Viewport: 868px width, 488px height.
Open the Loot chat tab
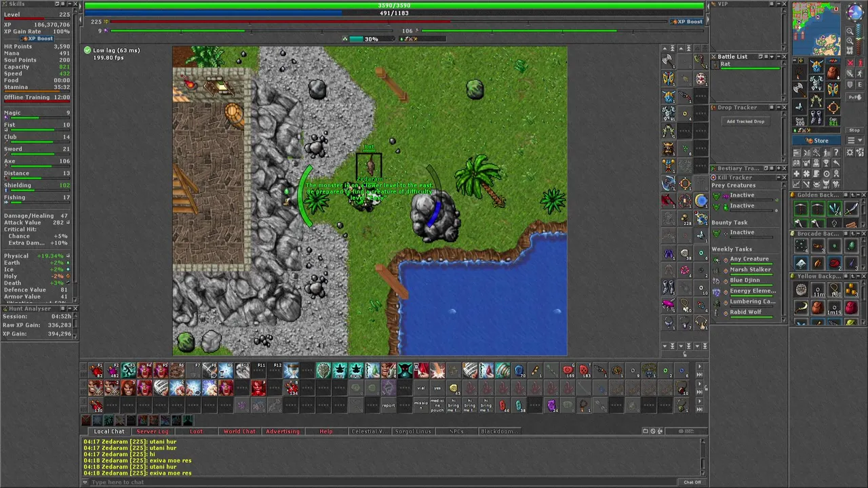[196, 431]
